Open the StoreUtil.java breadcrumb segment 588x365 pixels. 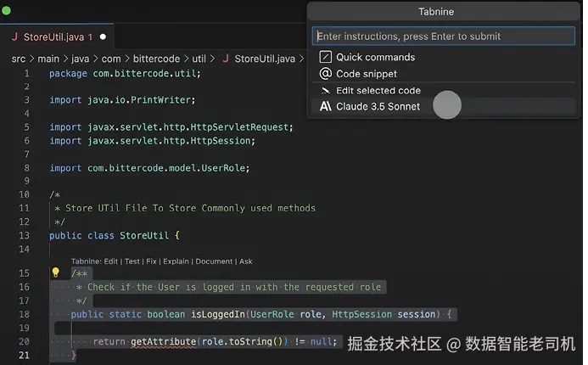pos(265,59)
